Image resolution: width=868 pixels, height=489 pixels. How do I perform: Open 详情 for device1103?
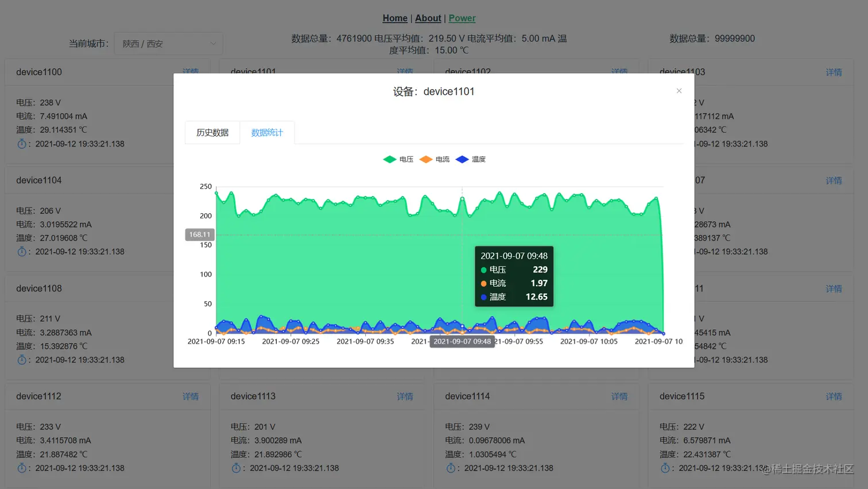coord(834,72)
